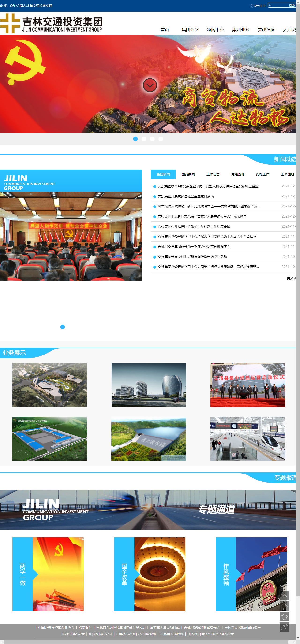This screenshot has width=300, height=644.
Task: Open the Weibo share icon
Action: pos(284,627)
